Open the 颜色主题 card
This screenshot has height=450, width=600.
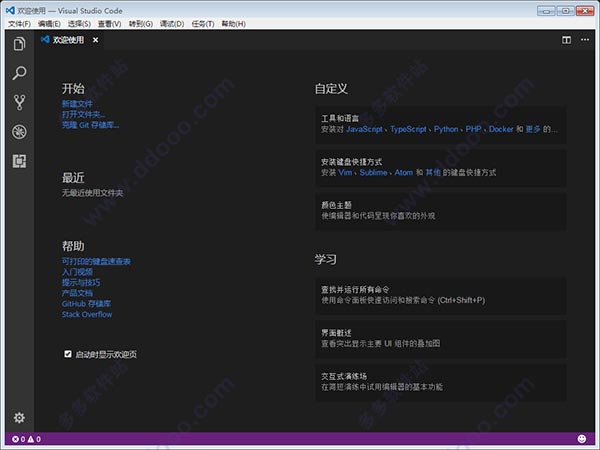(440, 211)
